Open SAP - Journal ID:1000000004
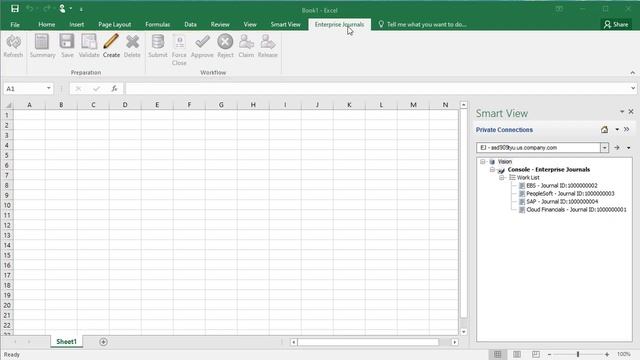Screen dimensions: 640x360 (562, 202)
